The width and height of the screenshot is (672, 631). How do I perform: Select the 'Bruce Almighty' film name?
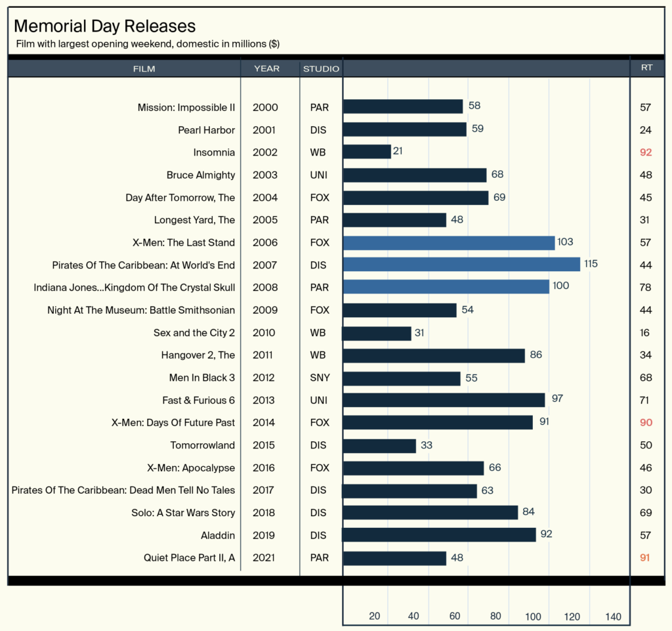[x=201, y=175]
